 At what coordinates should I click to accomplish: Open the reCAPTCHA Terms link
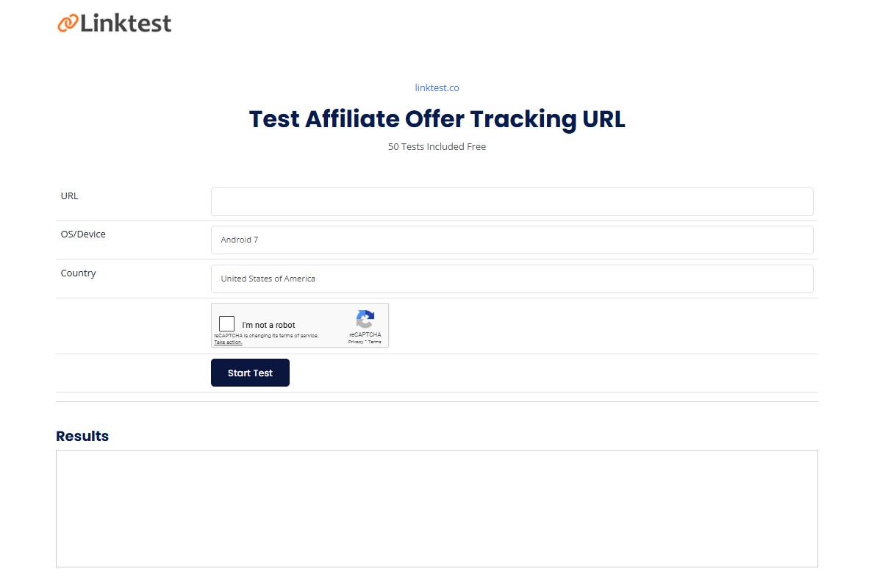pos(375,340)
